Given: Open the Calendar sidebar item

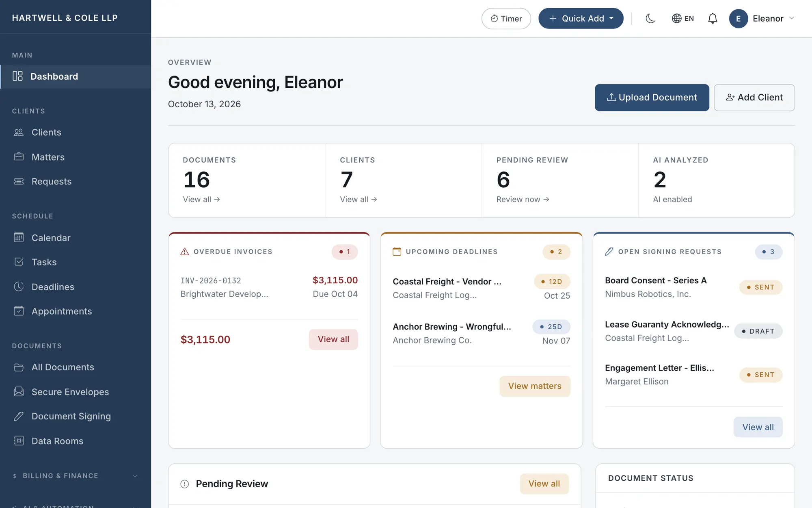Looking at the screenshot, I should pos(76,237).
